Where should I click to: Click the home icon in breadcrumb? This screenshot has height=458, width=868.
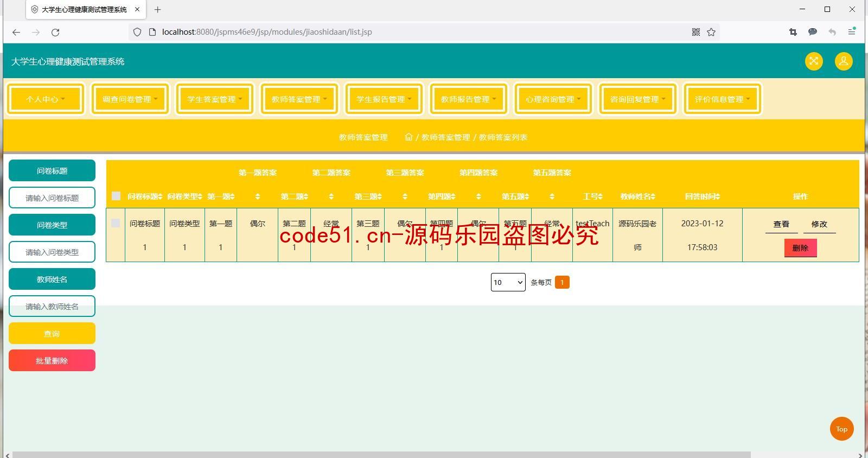409,137
